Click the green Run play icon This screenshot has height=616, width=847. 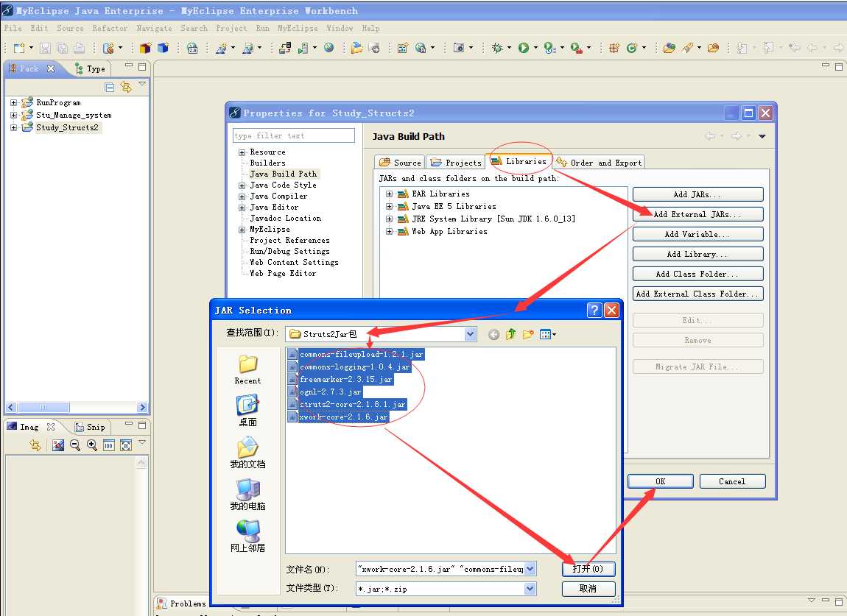pos(524,48)
